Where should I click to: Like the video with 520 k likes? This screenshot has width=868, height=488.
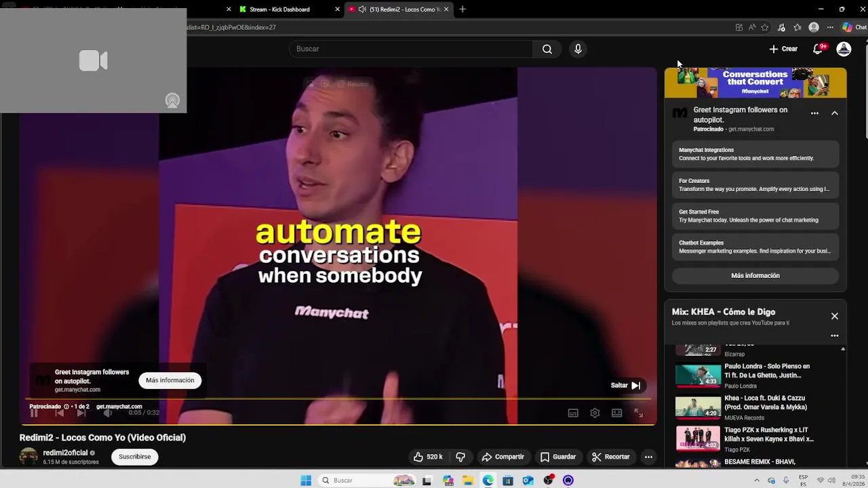[428, 457]
